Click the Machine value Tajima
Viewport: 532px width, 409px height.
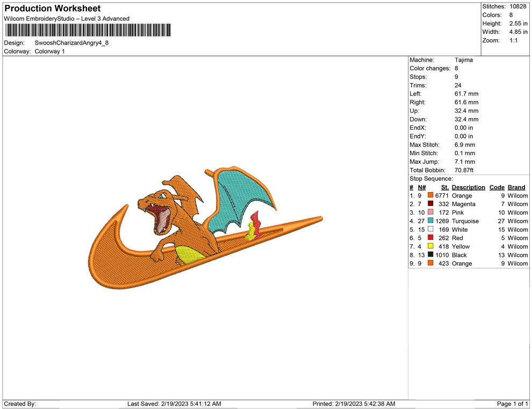[x=463, y=60]
